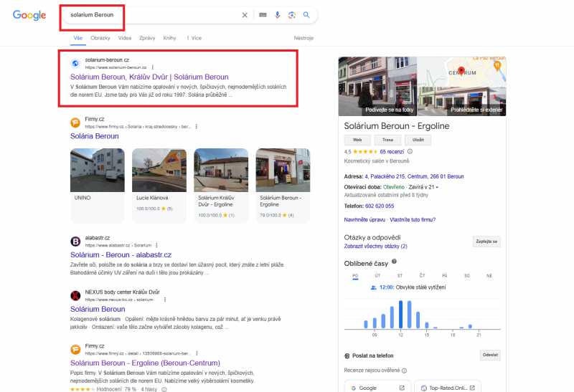Screen dimensions: 574x392
Task: Open Google Lens image search icon
Action: pyautogui.click(x=292, y=15)
